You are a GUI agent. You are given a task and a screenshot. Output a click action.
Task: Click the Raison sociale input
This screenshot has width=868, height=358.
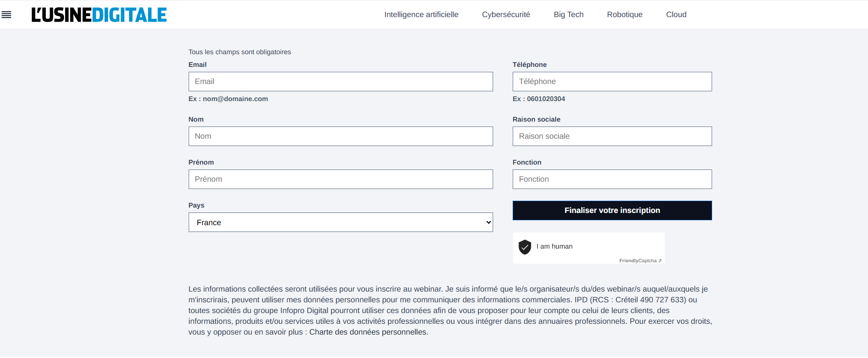pyautogui.click(x=612, y=136)
